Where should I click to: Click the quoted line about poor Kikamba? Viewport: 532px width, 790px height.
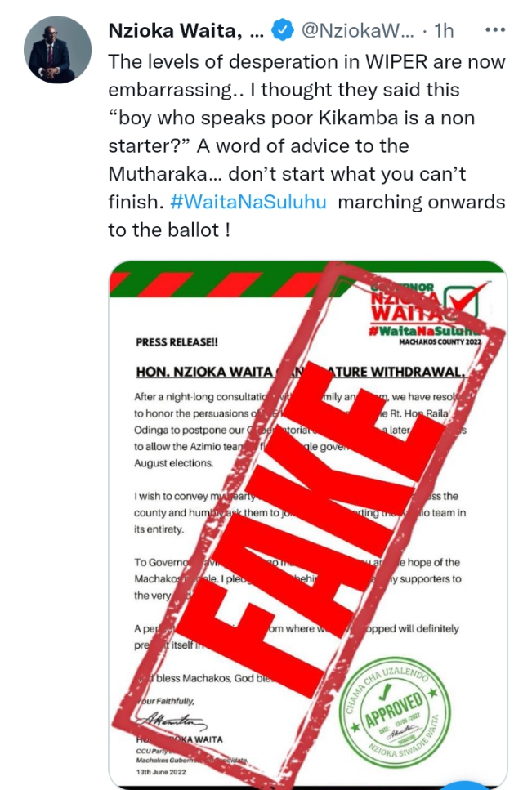[290, 118]
